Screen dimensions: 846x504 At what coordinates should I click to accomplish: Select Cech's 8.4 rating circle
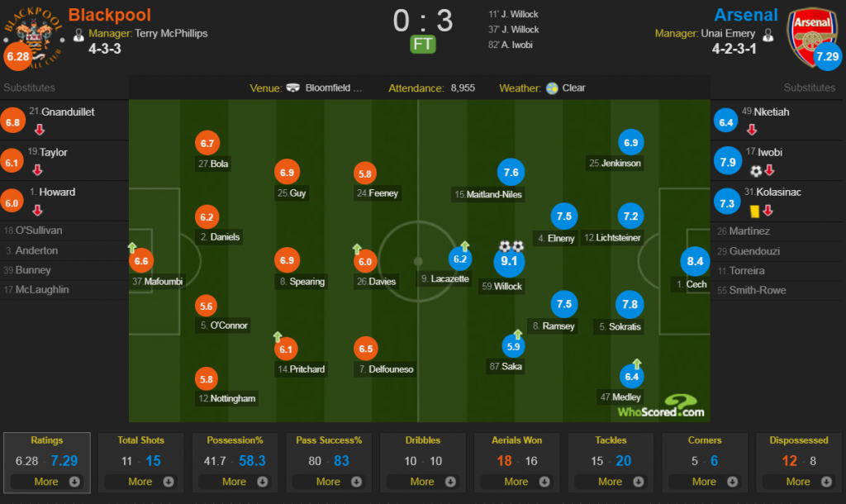(x=695, y=262)
